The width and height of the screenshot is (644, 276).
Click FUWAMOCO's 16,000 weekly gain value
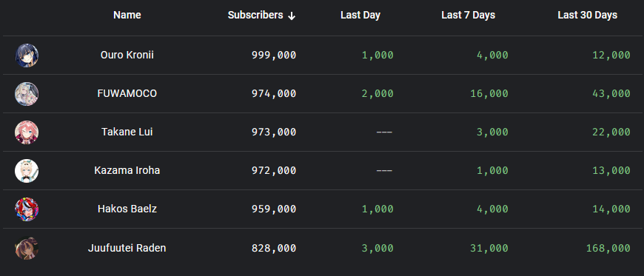(x=489, y=94)
